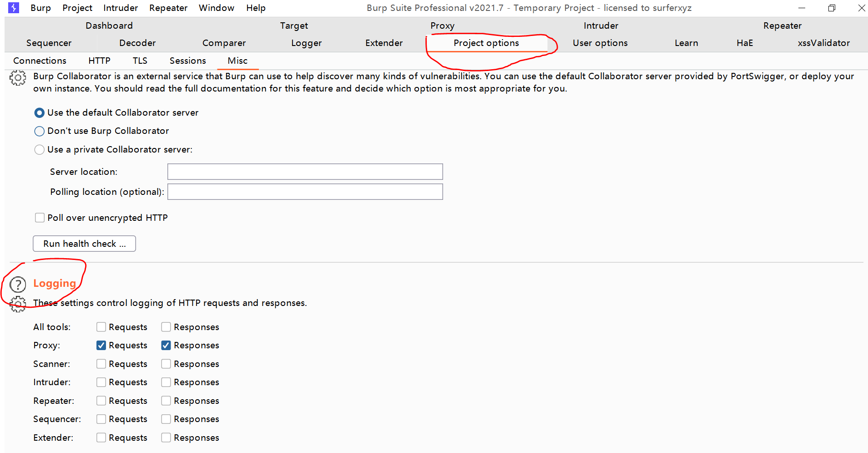
Task: Open the TLS sub-tab
Action: point(140,61)
